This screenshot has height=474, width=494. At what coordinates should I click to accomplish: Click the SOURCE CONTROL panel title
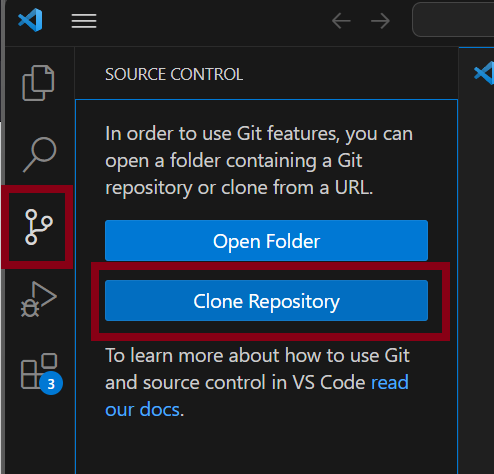coord(174,74)
